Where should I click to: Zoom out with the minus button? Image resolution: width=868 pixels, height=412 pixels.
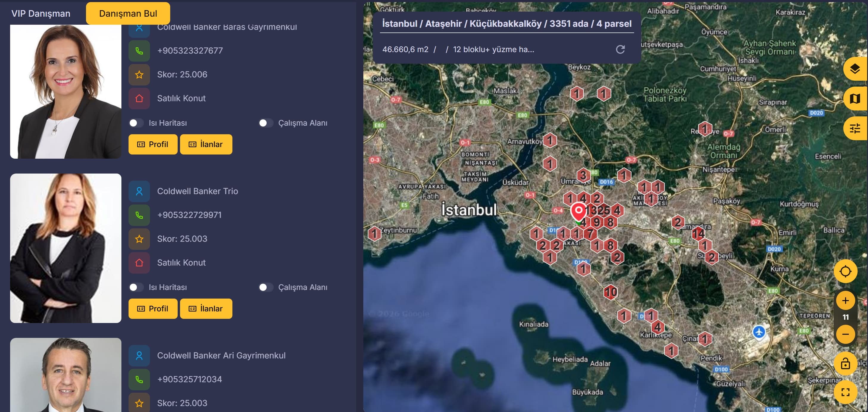click(x=845, y=334)
